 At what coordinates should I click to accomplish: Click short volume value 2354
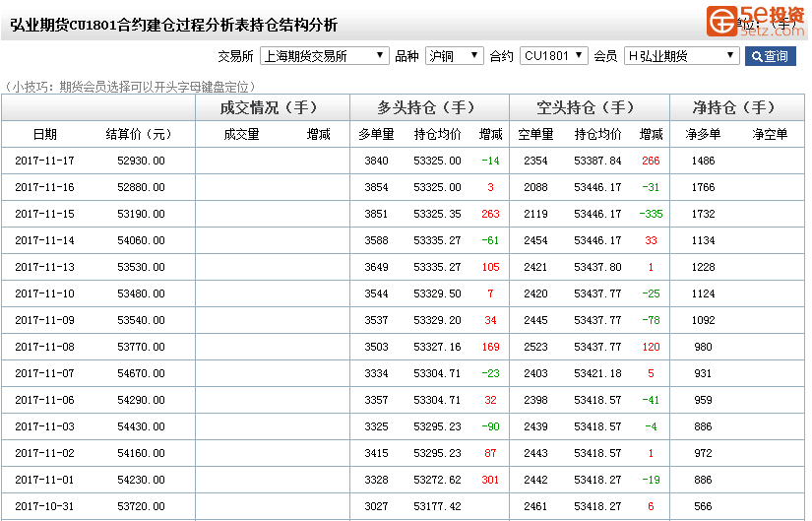coord(535,161)
